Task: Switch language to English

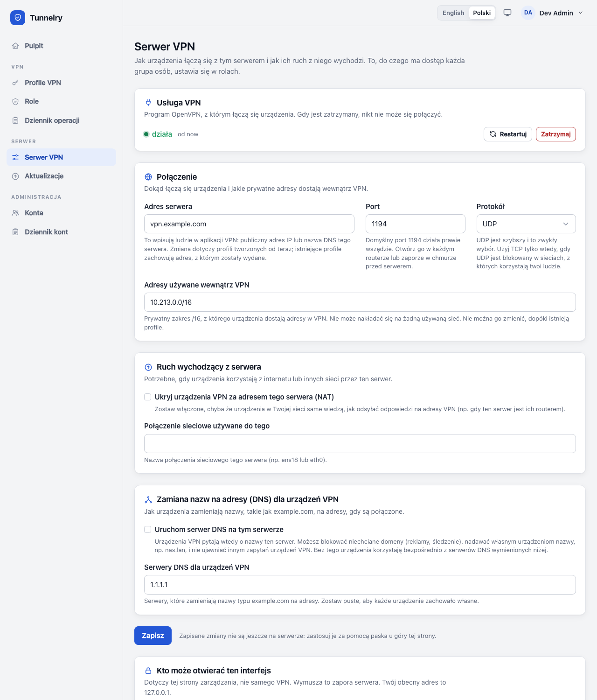Action: click(453, 13)
